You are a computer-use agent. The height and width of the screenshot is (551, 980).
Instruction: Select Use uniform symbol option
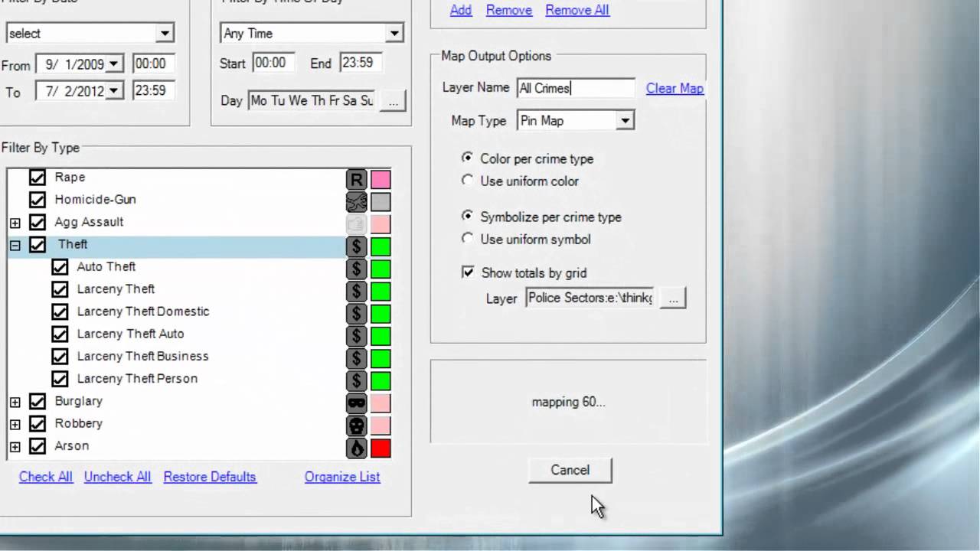[467, 239]
